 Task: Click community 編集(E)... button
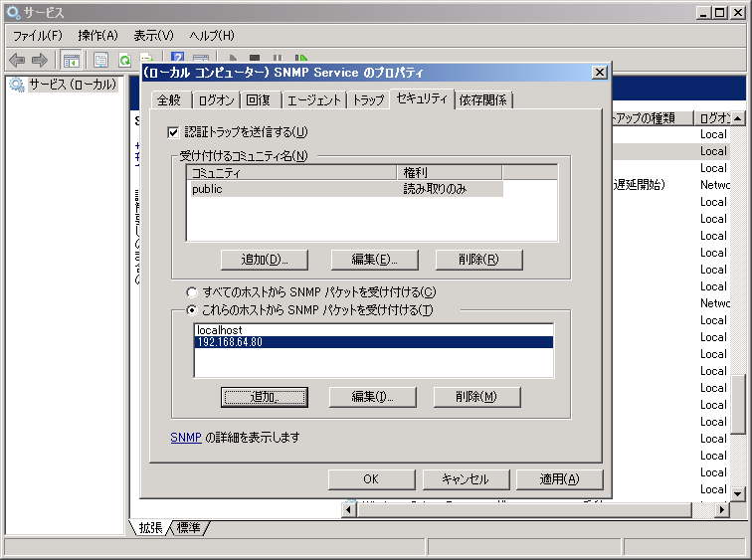(x=375, y=260)
